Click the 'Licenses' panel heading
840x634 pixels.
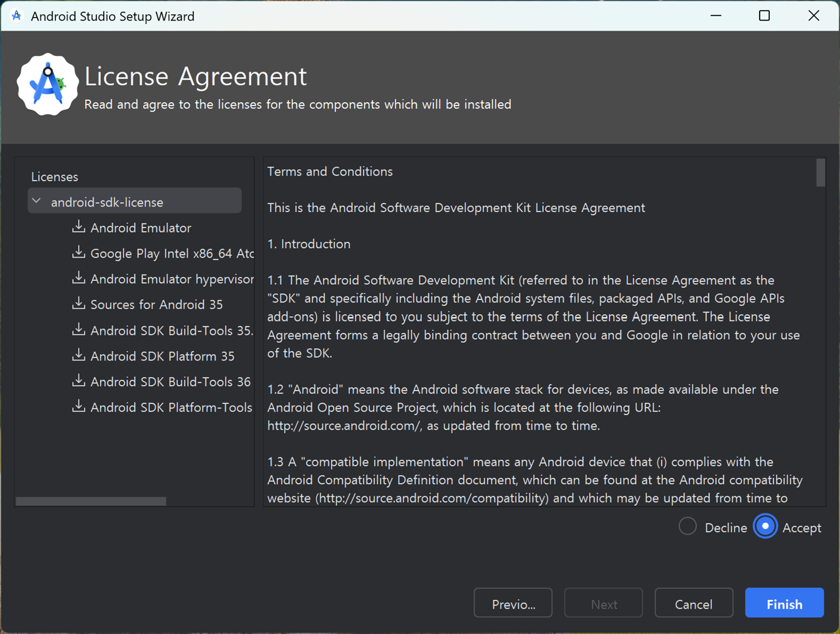click(55, 177)
